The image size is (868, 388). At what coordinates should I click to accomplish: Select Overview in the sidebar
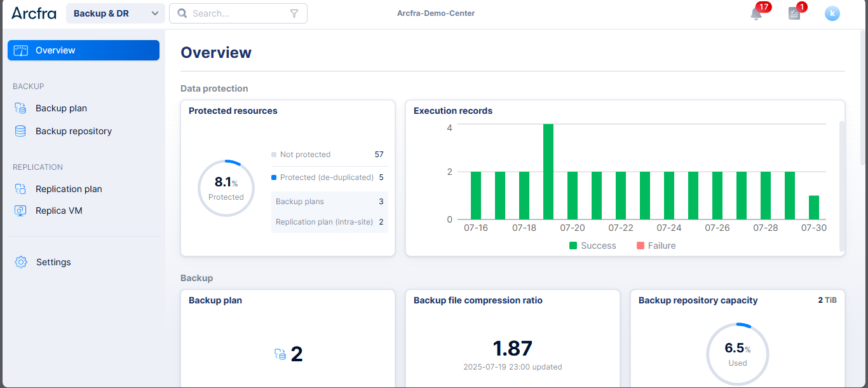click(x=83, y=50)
